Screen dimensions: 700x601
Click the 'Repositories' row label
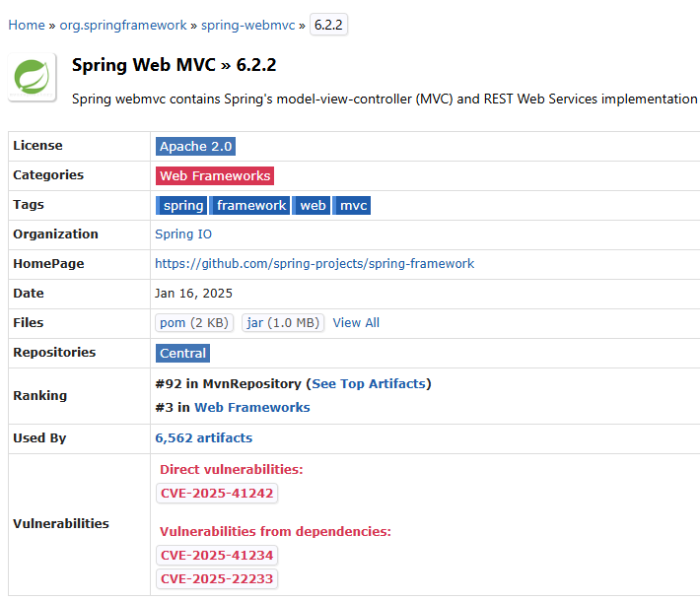click(54, 352)
